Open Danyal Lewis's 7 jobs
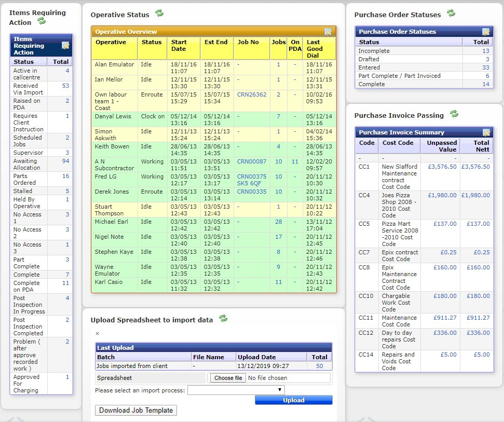This screenshot has height=422, width=504. (x=278, y=116)
